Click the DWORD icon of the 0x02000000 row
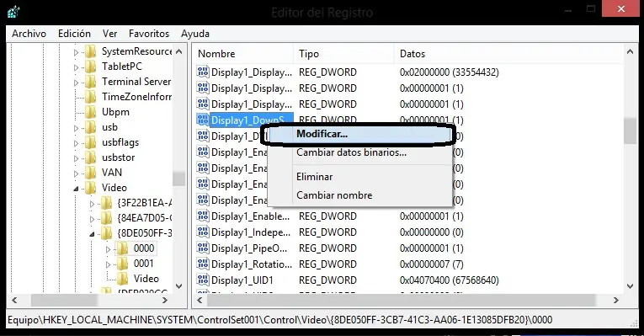 pos(203,72)
